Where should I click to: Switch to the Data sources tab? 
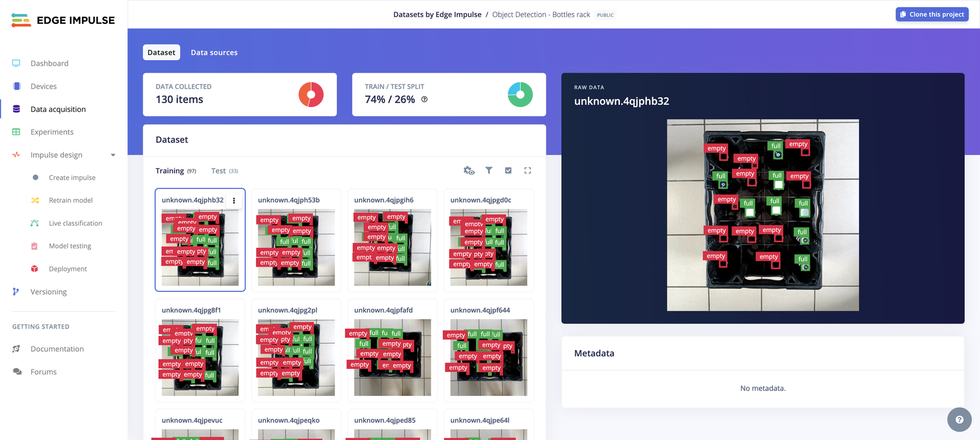tap(214, 53)
